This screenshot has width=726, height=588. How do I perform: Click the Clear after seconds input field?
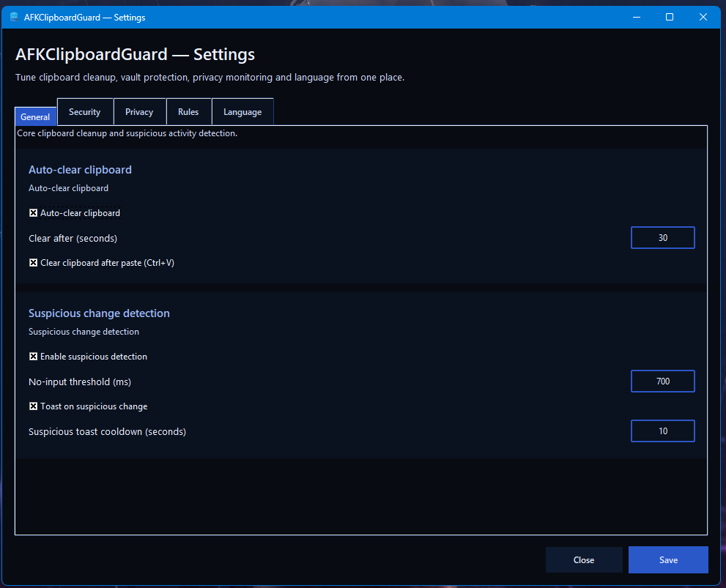(x=662, y=238)
